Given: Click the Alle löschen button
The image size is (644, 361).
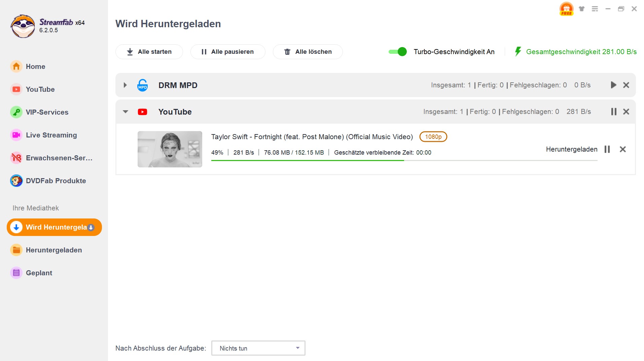Looking at the screenshot, I should [308, 52].
